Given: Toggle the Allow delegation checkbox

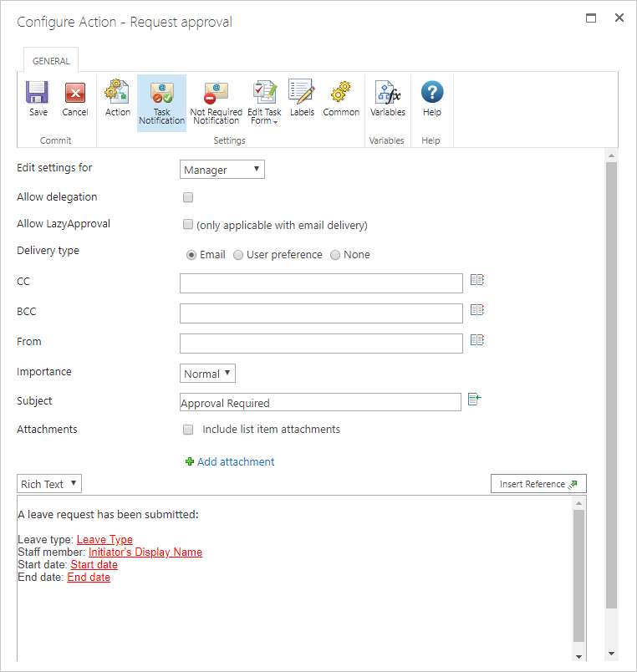Looking at the screenshot, I should click(188, 197).
